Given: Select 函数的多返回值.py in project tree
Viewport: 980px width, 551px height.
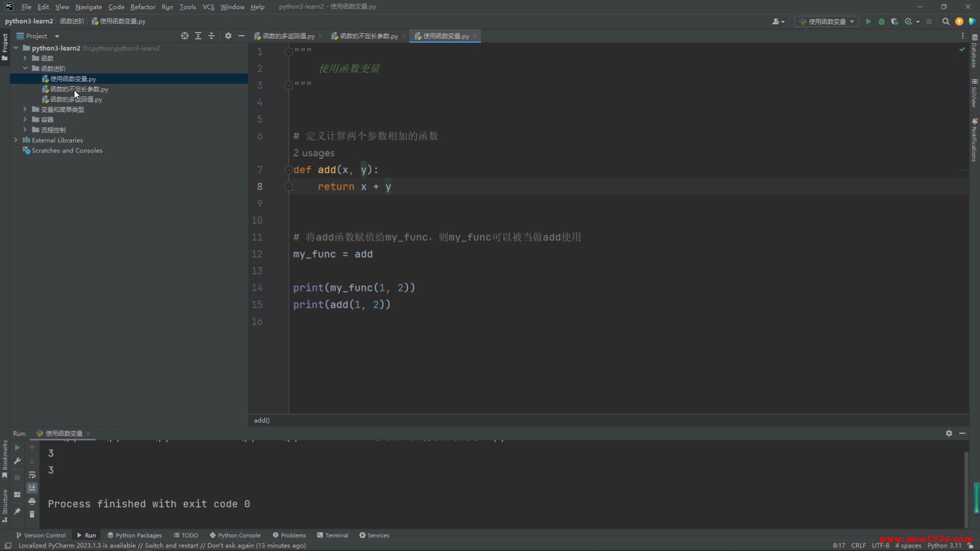Looking at the screenshot, I should point(76,99).
